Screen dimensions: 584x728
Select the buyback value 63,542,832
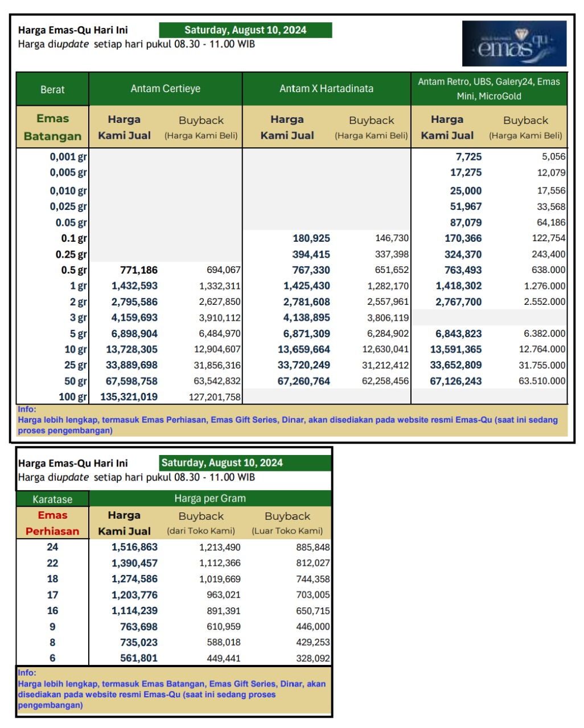click(217, 381)
